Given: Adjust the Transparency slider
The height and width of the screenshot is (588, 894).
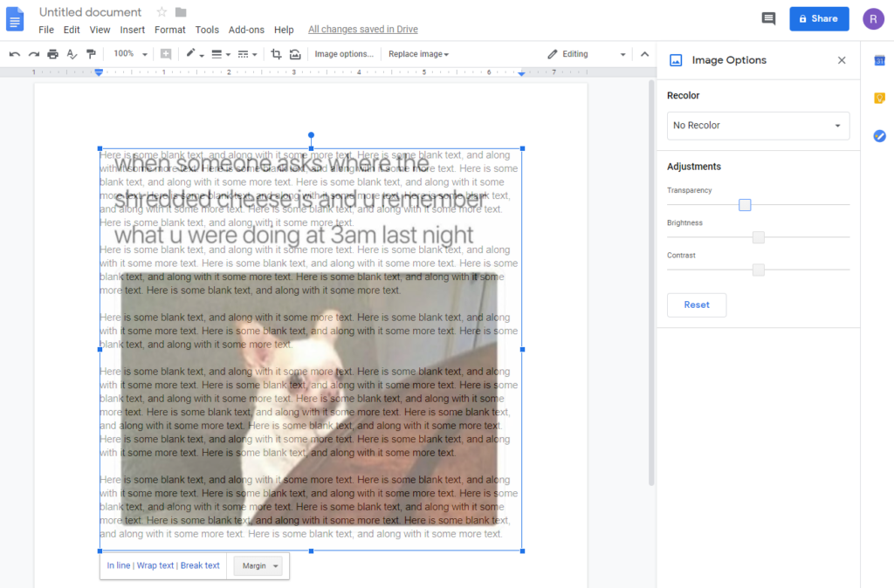Looking at the screenshot, I should (x=745, y=204).
